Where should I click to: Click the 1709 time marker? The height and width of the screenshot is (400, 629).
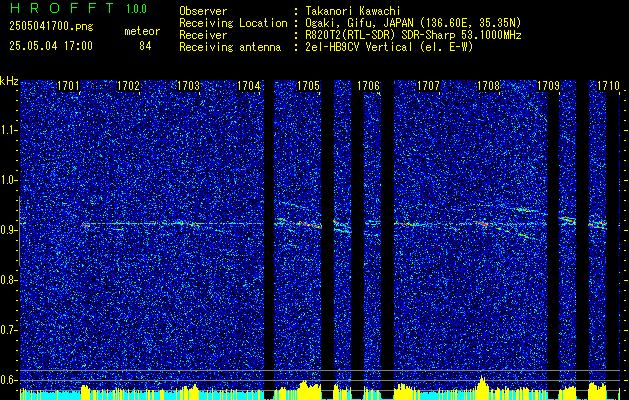point(548,86)
